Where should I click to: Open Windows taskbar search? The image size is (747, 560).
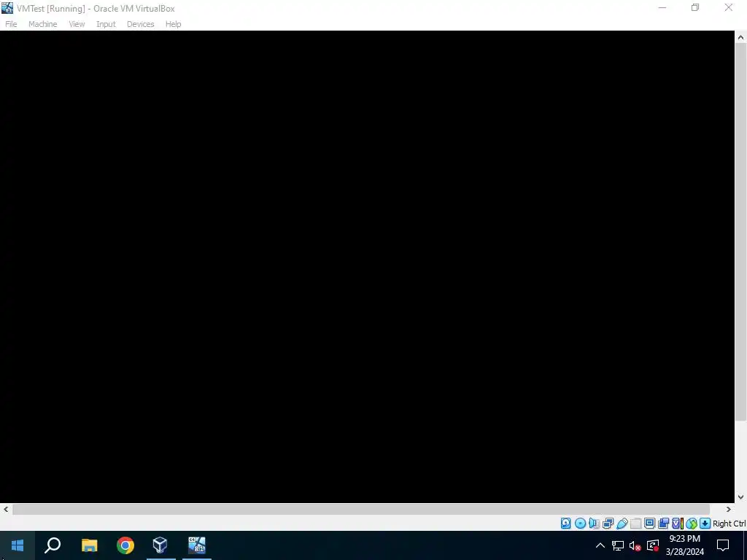[53, 545]
